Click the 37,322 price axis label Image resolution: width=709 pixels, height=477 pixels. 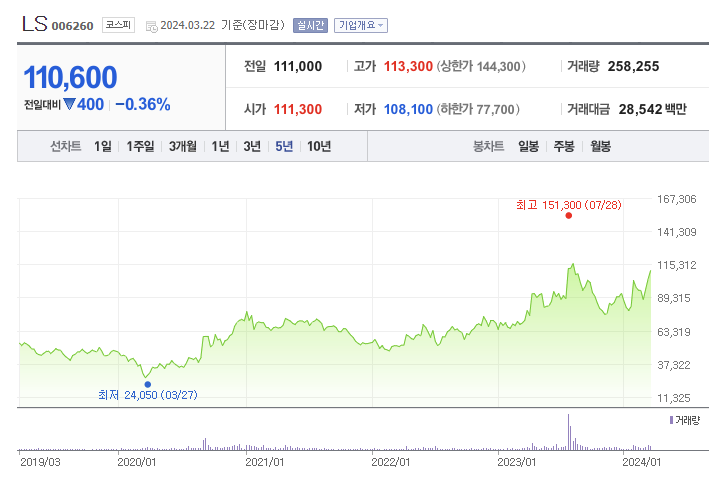click(674, 365)
